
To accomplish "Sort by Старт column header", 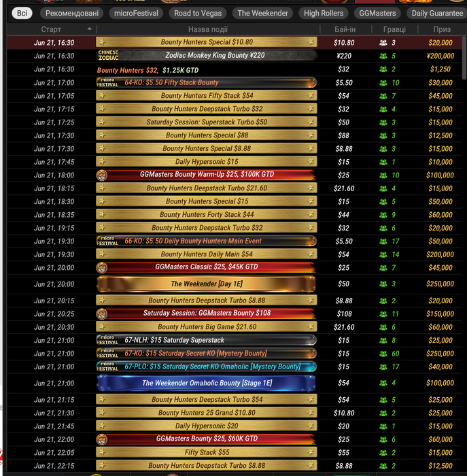I will pyautogui.click(x=51, y=29).
